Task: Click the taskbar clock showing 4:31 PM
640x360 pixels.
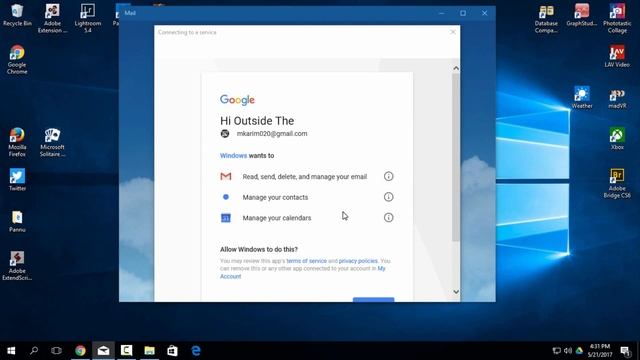Action: [600, 351]
